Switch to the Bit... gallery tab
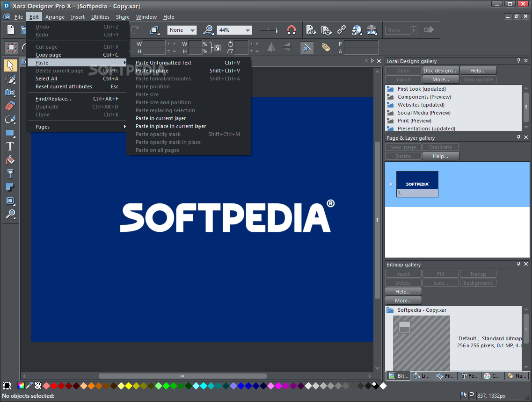 [399, 375]
